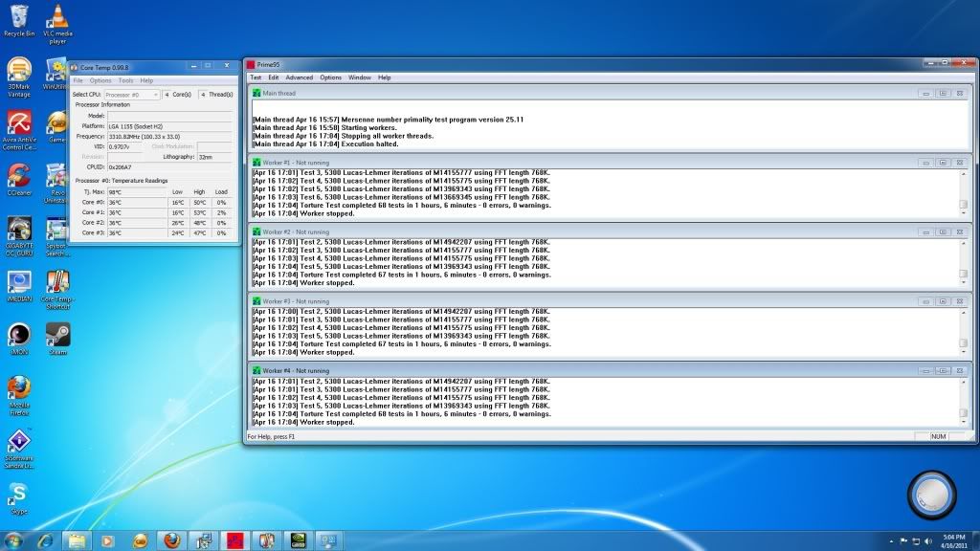The height and width of the screenshot is (551, 980).
Task: Open Windows Explorer folder in the taskbar
Action: pos(77,541)
